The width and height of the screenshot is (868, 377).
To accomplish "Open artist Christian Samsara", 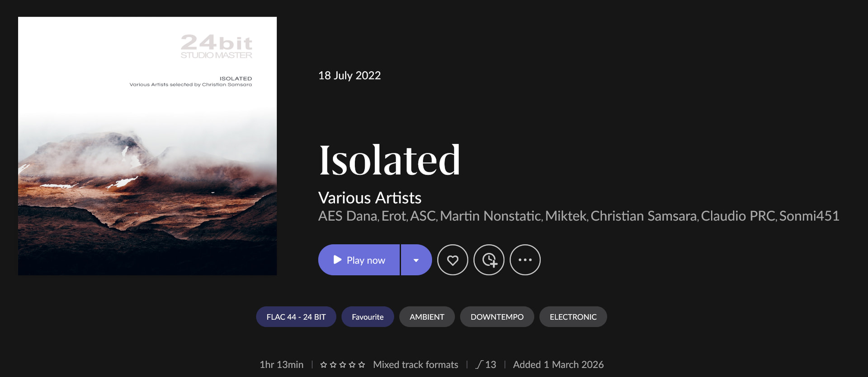I will [643, 216].
